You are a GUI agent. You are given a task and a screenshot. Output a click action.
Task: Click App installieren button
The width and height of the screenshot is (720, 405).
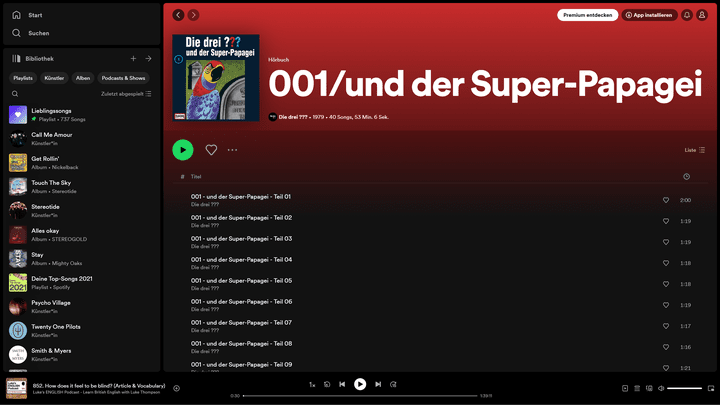tap(649, 15)
